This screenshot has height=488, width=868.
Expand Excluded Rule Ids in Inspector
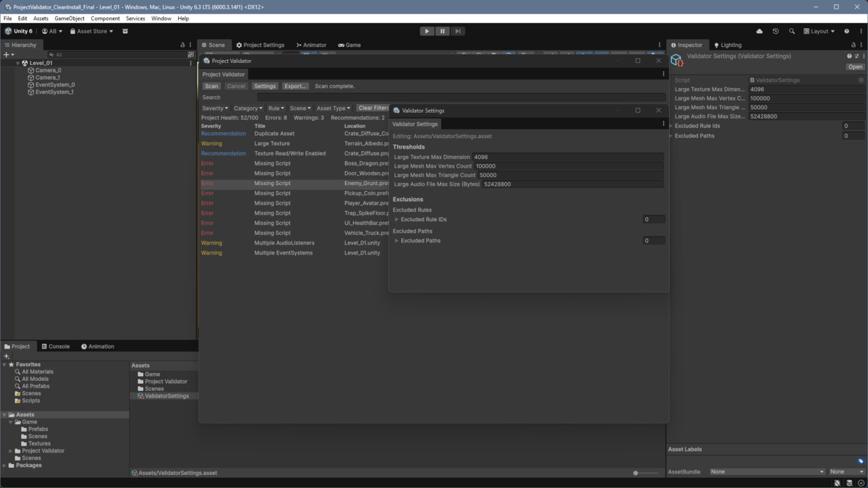672,126
